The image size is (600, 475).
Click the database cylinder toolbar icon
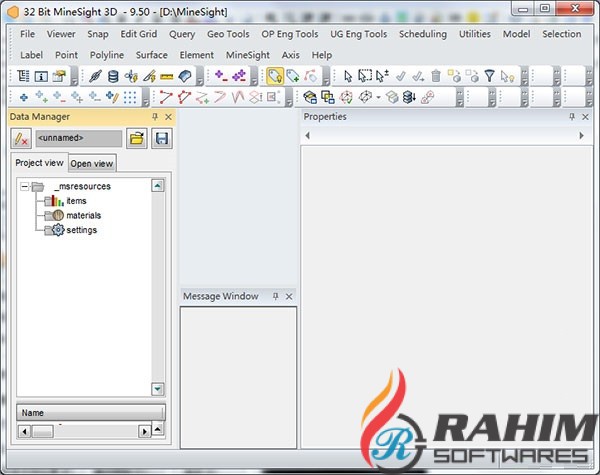tap(113, 76)
